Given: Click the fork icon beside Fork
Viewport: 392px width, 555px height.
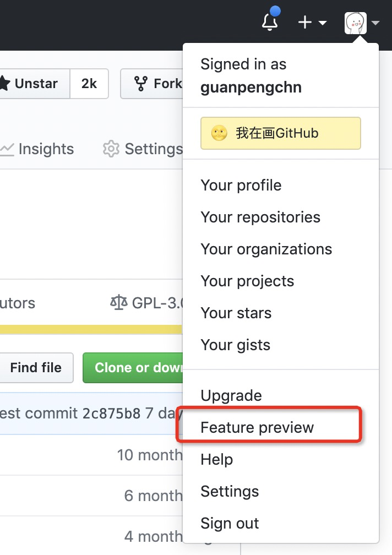Looking at the screenshot, I should [x=140, y=84].
